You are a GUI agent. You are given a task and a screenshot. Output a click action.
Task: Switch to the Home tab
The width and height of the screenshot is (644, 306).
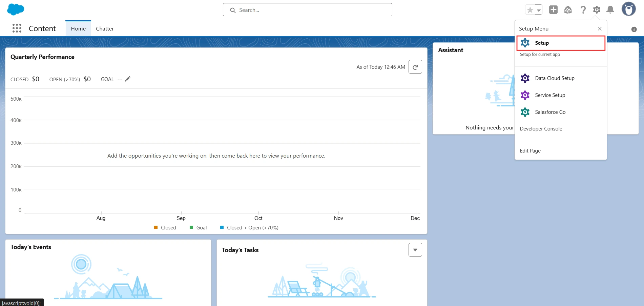click(x=78, y=28)
